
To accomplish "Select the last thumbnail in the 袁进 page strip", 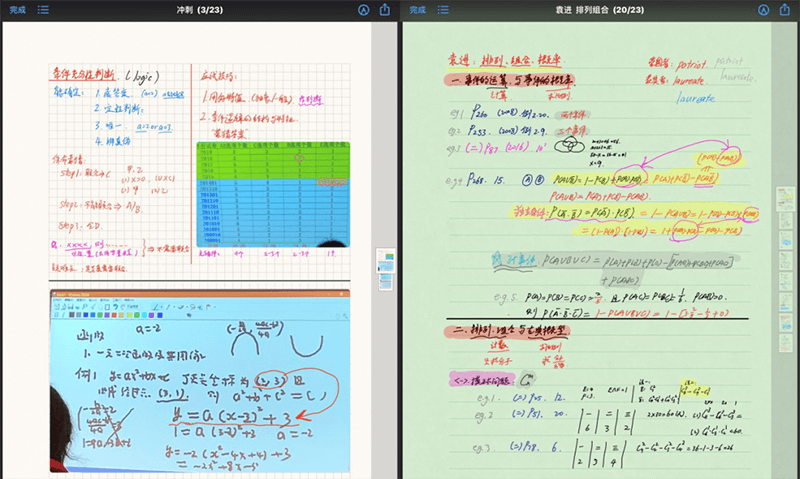I will pyautogui.click(x=786, y=343).
